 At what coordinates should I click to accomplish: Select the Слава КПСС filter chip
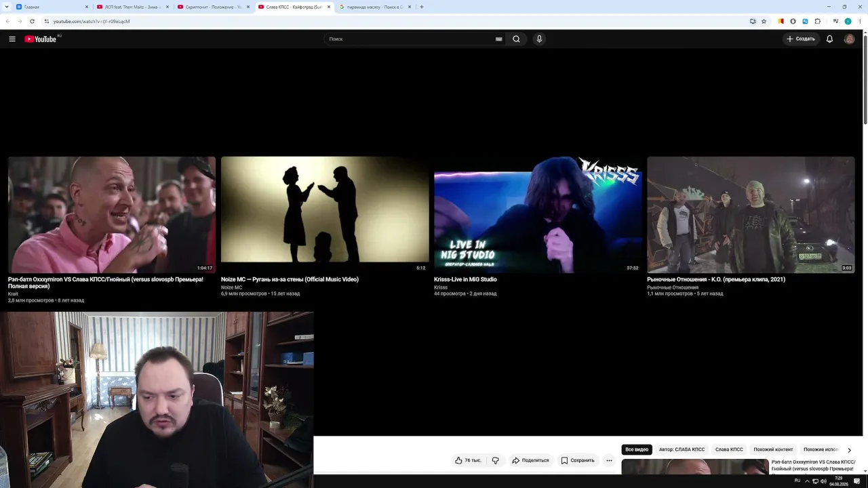(729, 449)
